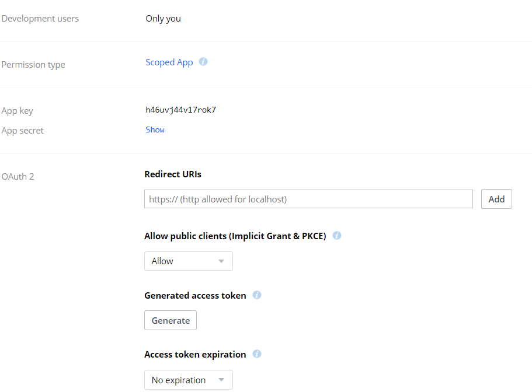532x392 pixels.
Task: Open the Scoped App permission link
Action: point(169,62)
